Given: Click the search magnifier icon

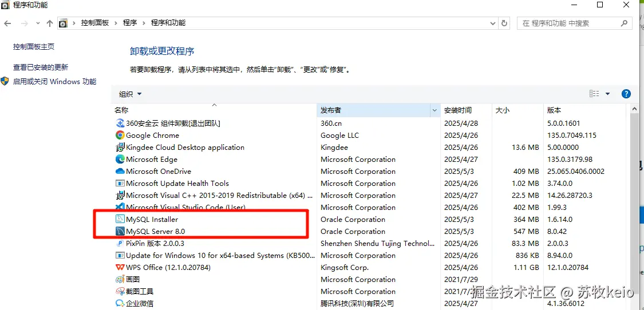Looking at the screenshot, I should [624, 23].
